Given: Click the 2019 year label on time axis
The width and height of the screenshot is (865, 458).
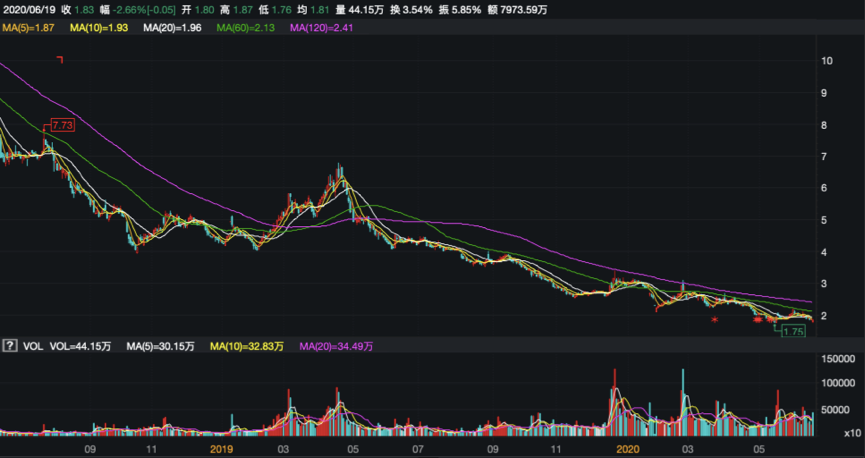Looking at the screenshot, I should (x=222, y=450).
